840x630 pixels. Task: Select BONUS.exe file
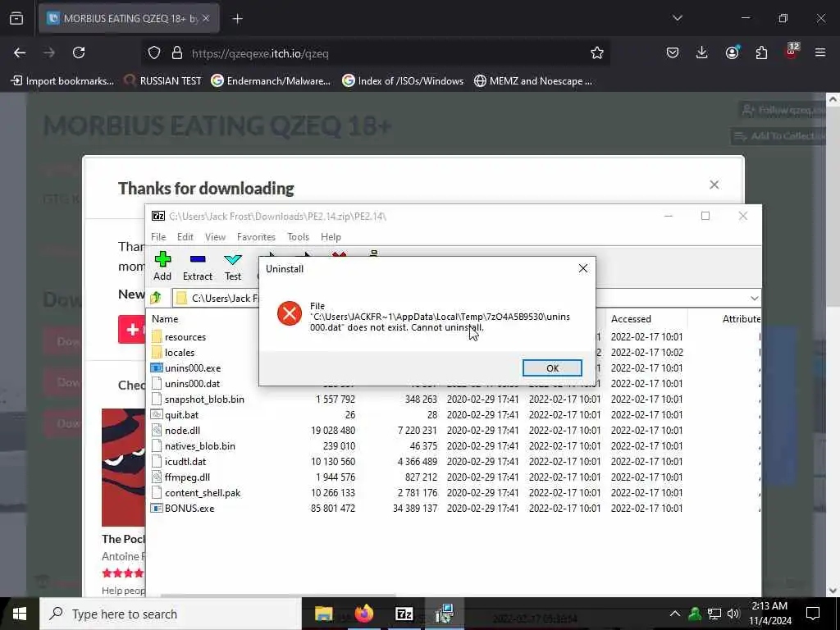click(189, 508)
